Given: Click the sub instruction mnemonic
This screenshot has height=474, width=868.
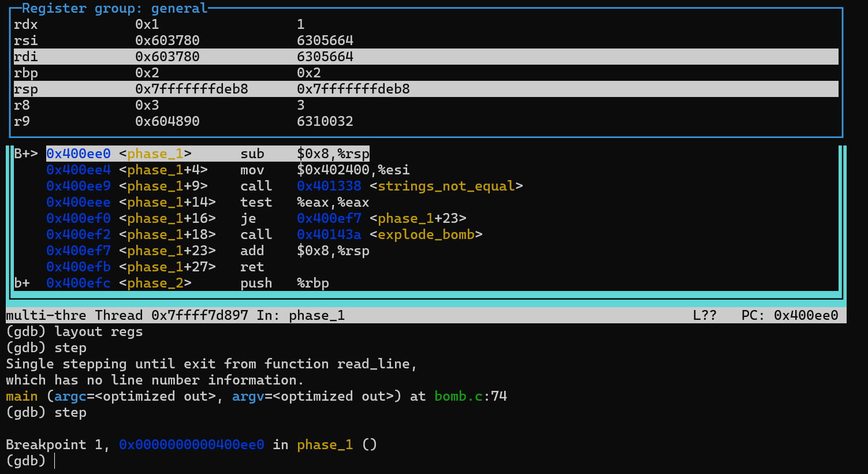Looking at the screenshot, I should pos(252,154).
